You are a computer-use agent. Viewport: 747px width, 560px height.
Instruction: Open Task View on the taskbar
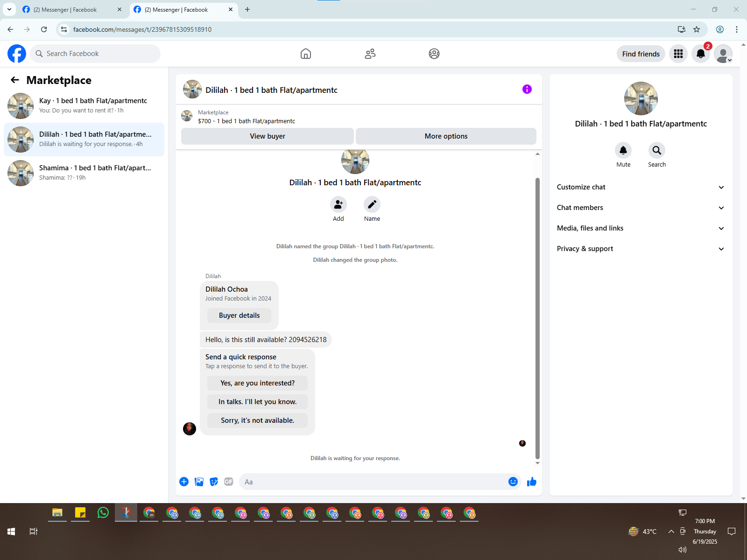(34, 532)
